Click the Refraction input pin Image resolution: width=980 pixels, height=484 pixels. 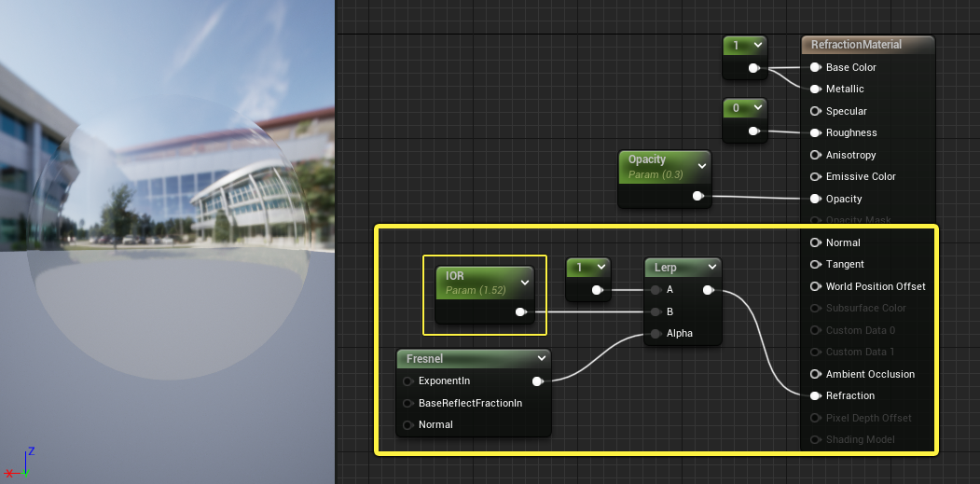815,395
